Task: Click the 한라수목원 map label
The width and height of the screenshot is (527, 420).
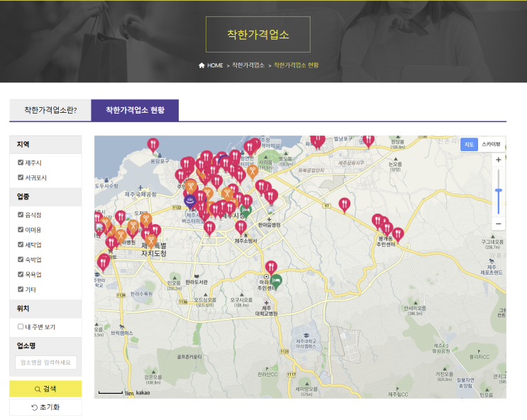Action: tap(141, 294)
